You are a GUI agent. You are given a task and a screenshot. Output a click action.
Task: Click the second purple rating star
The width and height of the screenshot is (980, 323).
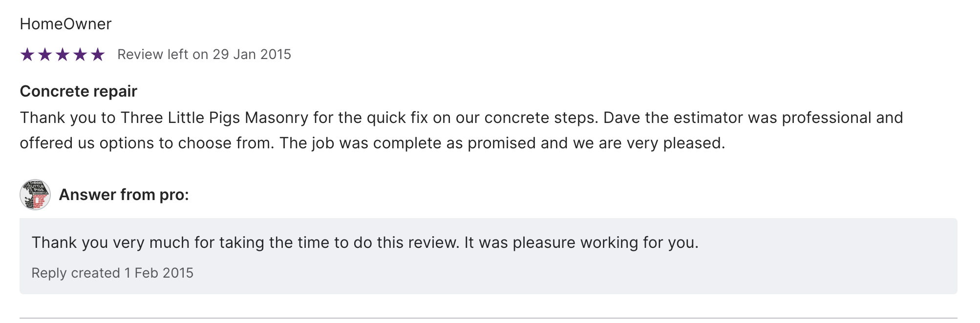45,55
